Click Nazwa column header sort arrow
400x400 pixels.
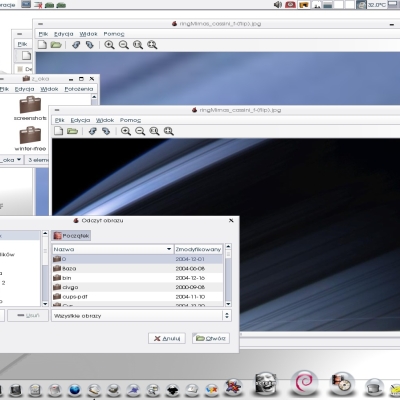169,249
